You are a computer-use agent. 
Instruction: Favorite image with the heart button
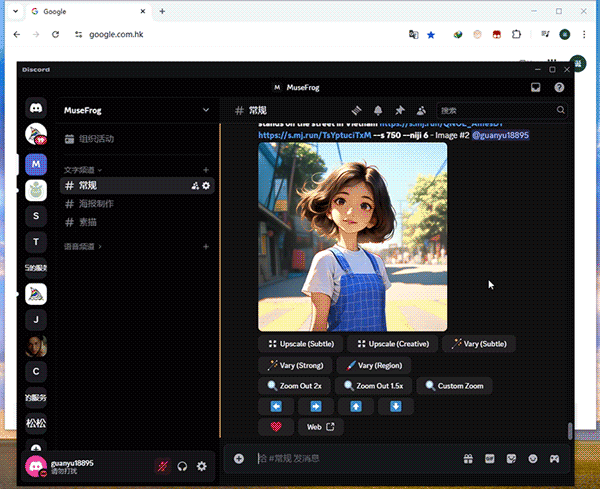click(276, 427)
